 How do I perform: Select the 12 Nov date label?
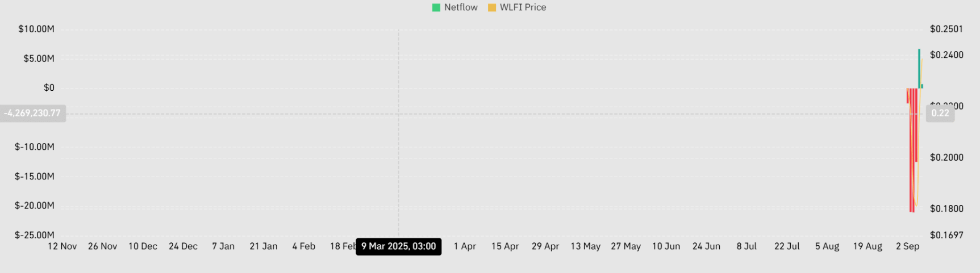click(62, 246)
